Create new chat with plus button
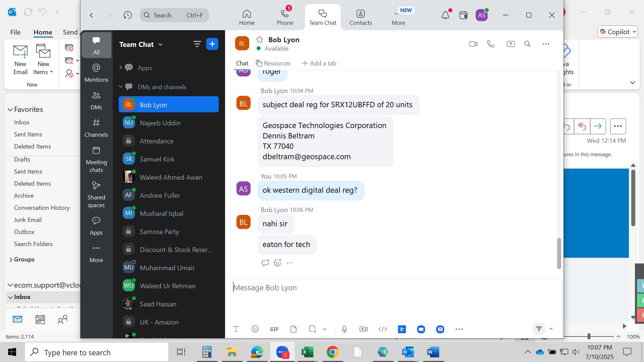 pyautogui.click(x=212, y=44)
